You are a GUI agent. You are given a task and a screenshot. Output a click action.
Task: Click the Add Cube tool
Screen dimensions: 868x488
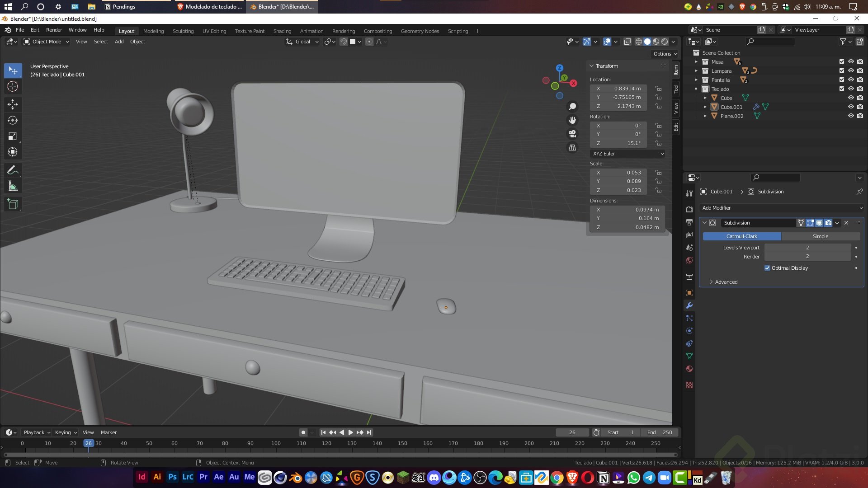[x=13, y=204]
